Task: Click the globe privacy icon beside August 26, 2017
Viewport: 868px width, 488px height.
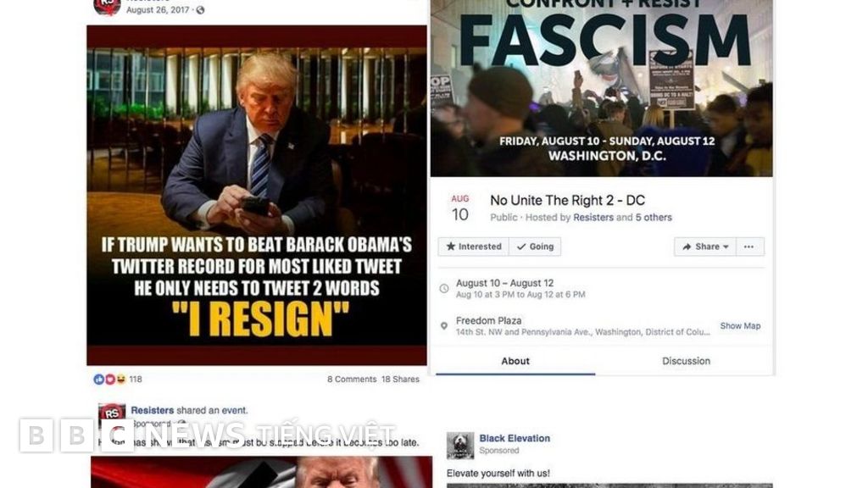Action: point(200,10)
